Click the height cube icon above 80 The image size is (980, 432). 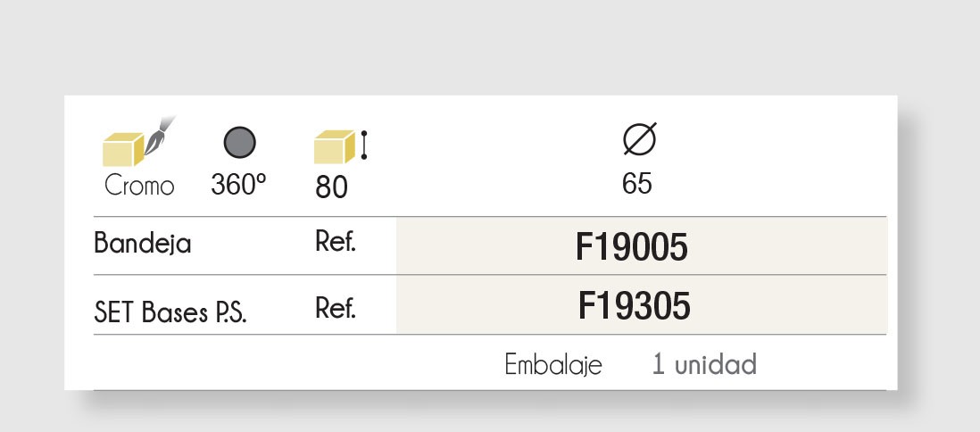[x=334, y=147]
